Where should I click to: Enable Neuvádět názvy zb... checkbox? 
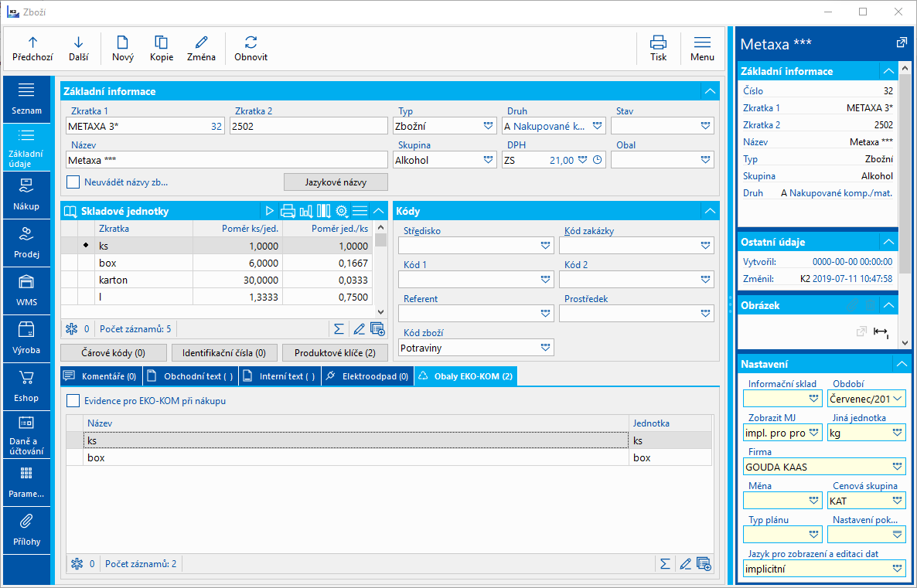[x=73, y=182]
